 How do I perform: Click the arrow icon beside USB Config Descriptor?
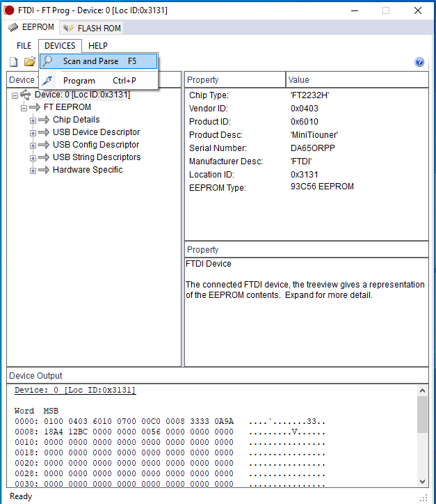click(x=44, y=145)
